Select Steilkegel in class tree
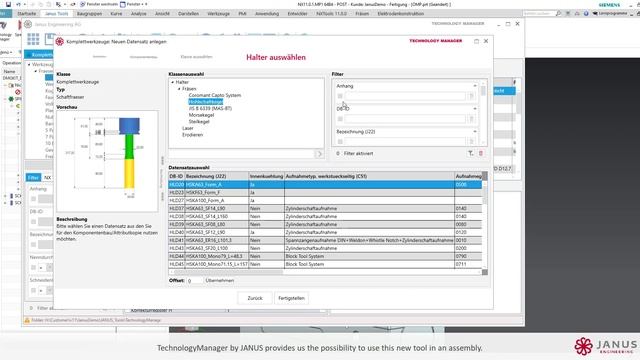This screenshot has height=360, width=640. [199, 122]
